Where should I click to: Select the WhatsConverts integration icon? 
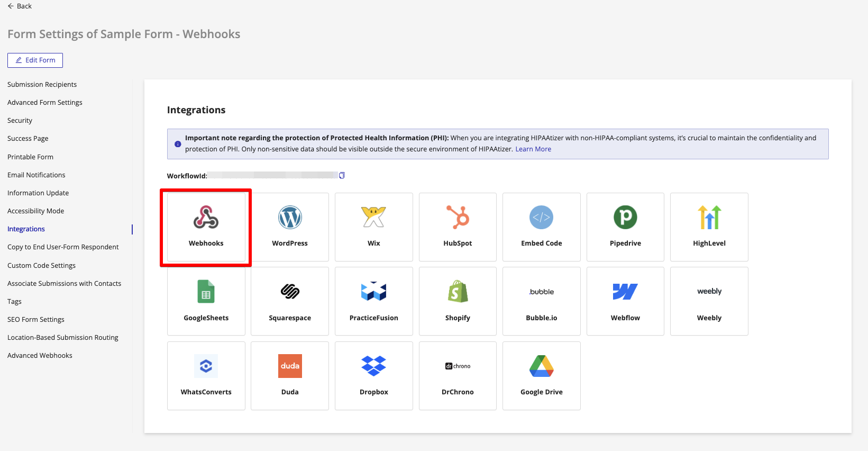point(206,366)
